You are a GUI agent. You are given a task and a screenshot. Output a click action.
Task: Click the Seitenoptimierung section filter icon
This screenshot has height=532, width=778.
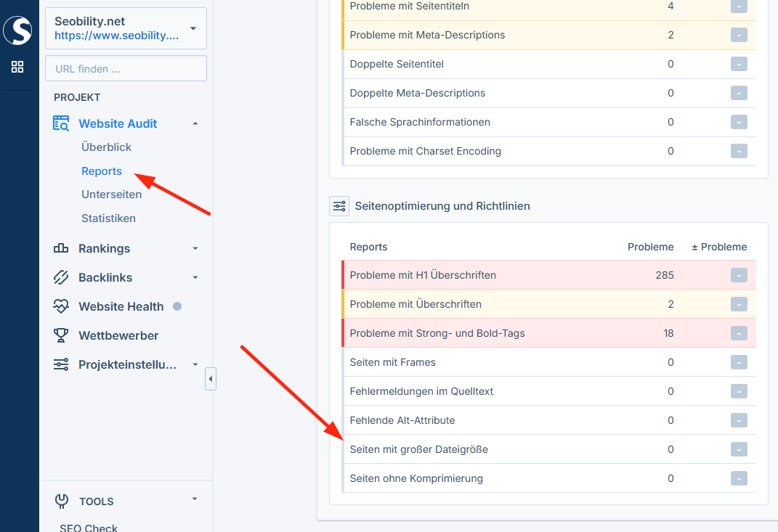click(339, 206)
